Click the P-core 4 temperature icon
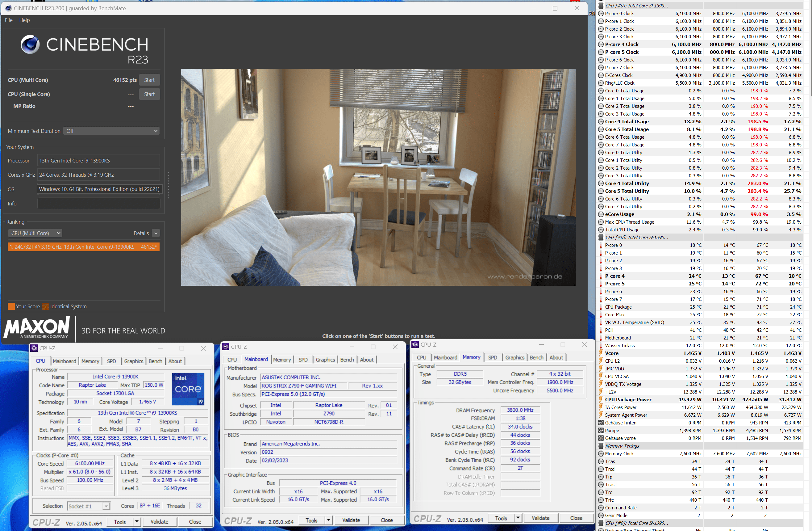This screenshot has height=531, width=812. pos(601,276)
